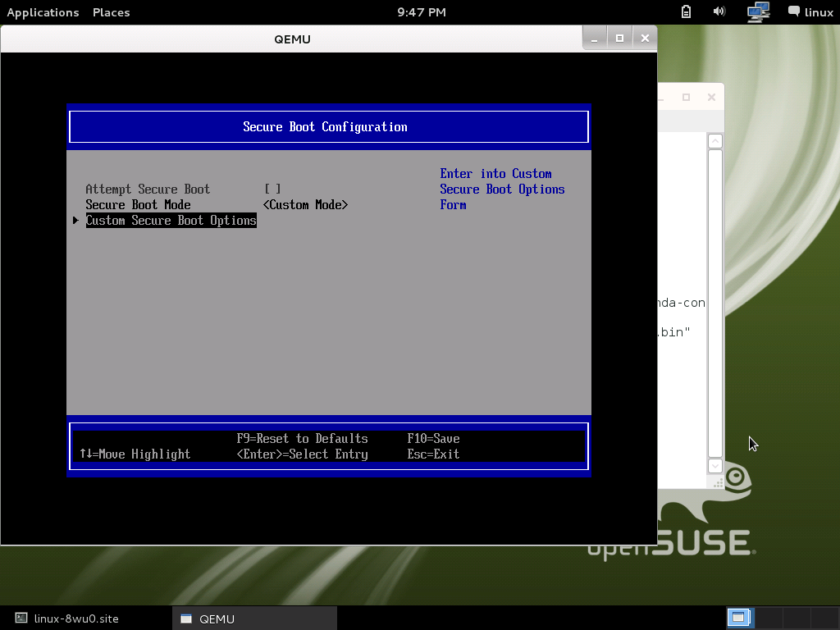Click the QEMU window icon in the taskbar
The image size is (840, 630).
coord(186,619)
